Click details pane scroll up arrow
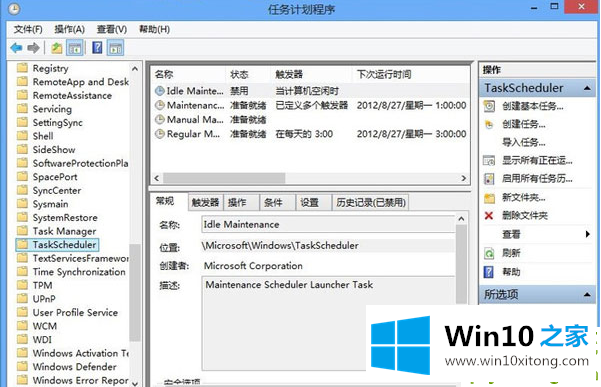The height and width of the screenshot is (387, 601). coord(461,219)
